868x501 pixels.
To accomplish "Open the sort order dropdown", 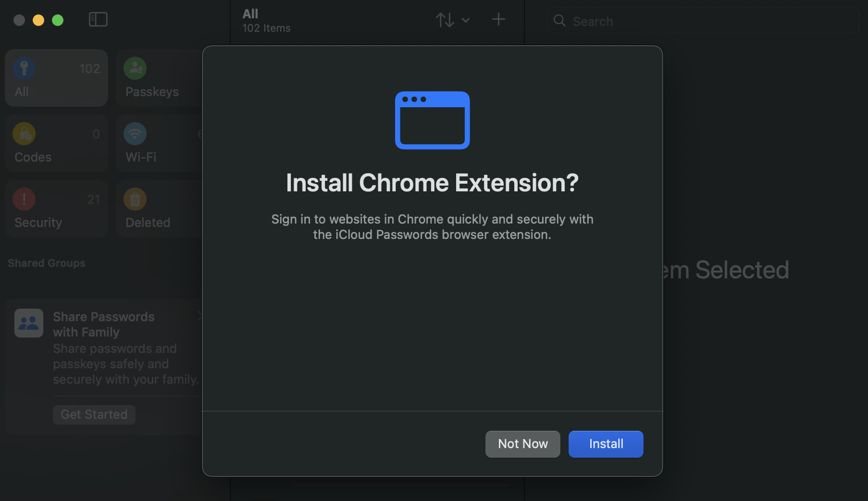I will (x=452, y=20).
